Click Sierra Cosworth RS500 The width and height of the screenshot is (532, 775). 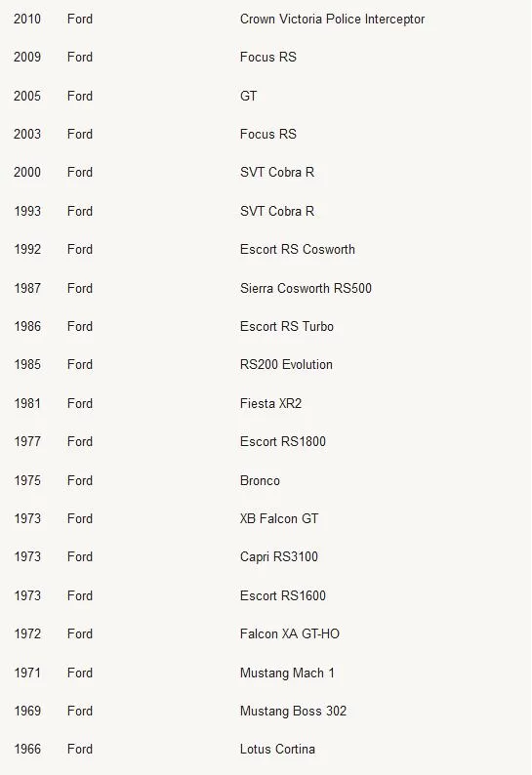coord(306,288)
